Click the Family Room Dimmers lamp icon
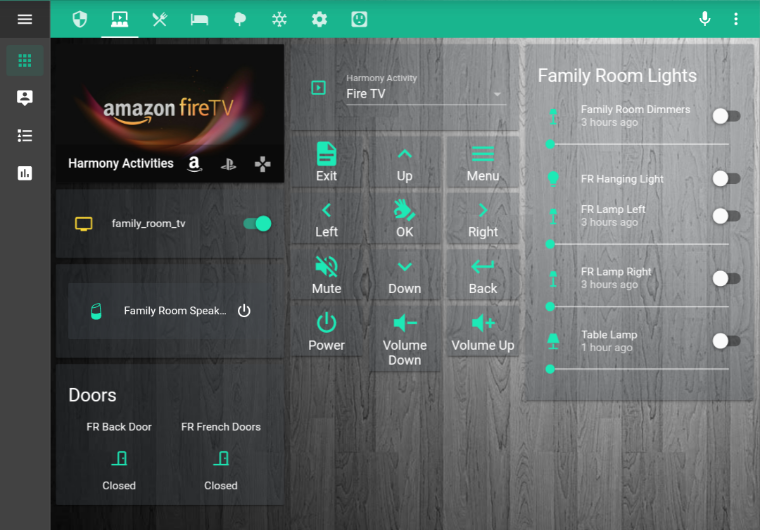The height and width of the screenshot is (530, 760). (x=553, y=116)
